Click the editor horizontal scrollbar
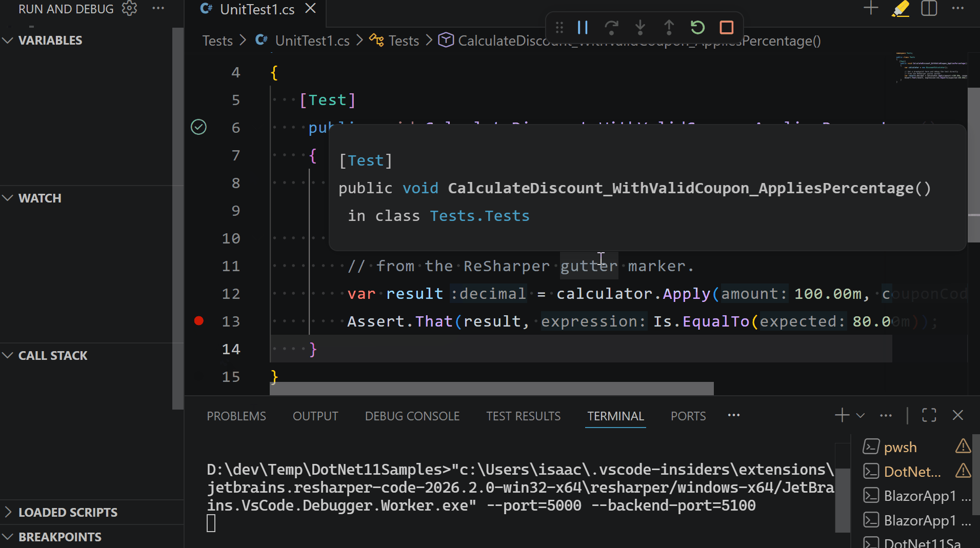Screen dimensions: 980x548 pos(492,389)
